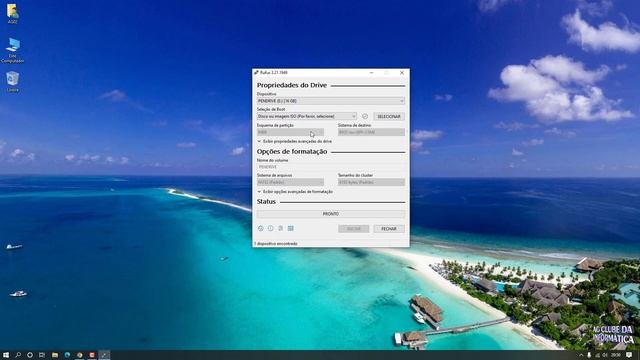Open the Sistema de destino dropdown
This screenshot has height=360, width=640.
[x=371, y=132]
